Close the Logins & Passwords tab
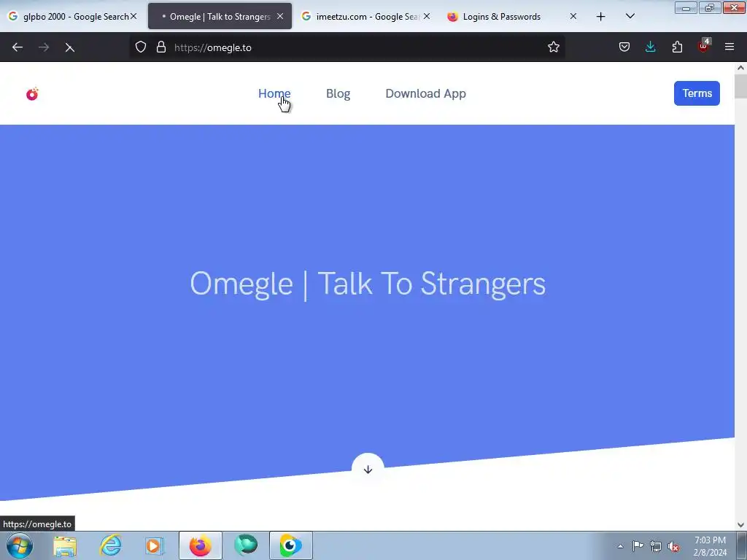The image size is (747, 560). pyautogui.click(x=573, y=17)
